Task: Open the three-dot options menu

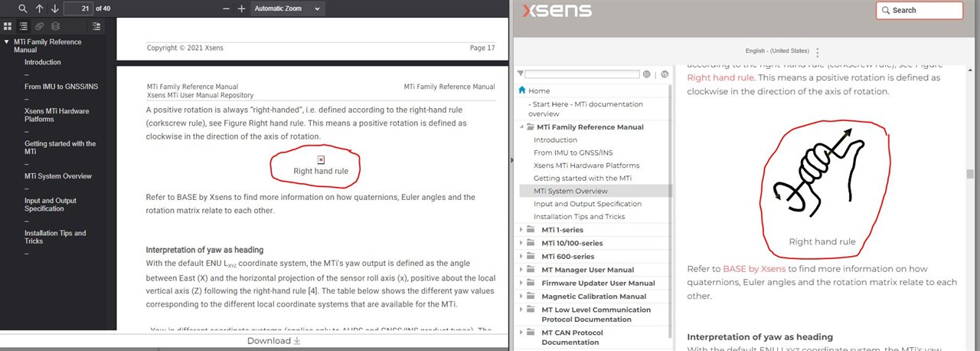Action: click(818, 52)
